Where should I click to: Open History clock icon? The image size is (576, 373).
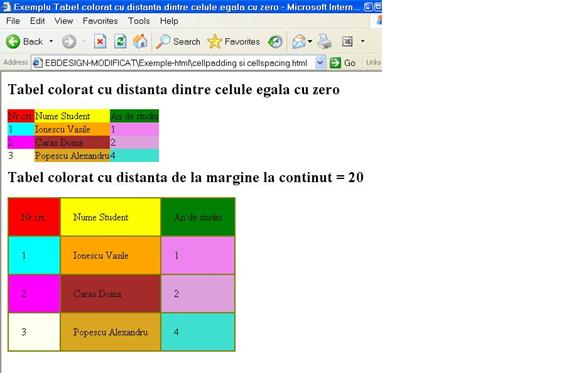click(275, 42)
